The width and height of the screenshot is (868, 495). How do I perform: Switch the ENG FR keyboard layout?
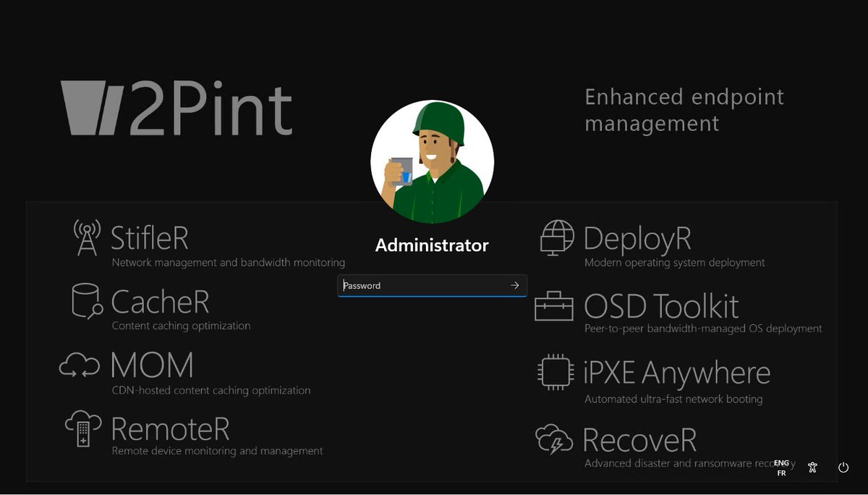[x=781, y=467]
